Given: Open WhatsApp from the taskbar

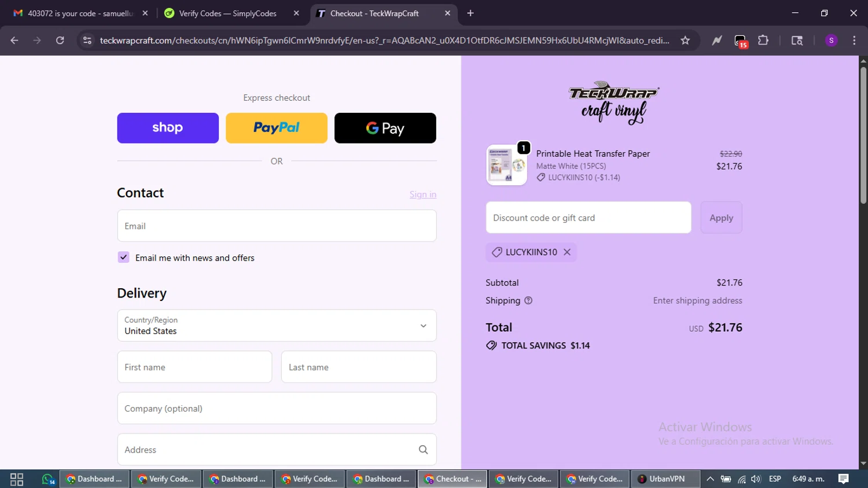Looking at the screenshot, I should (48, 479).
